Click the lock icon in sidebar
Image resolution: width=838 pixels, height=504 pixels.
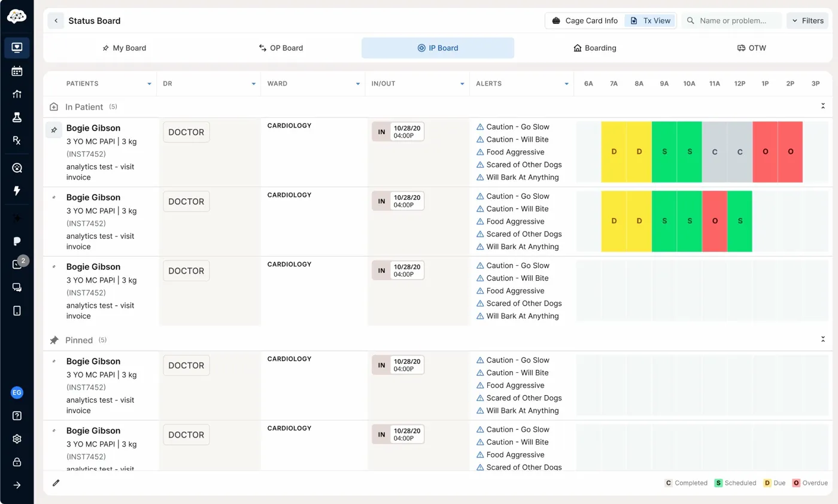pyautogui.click(x=17, y=462)
